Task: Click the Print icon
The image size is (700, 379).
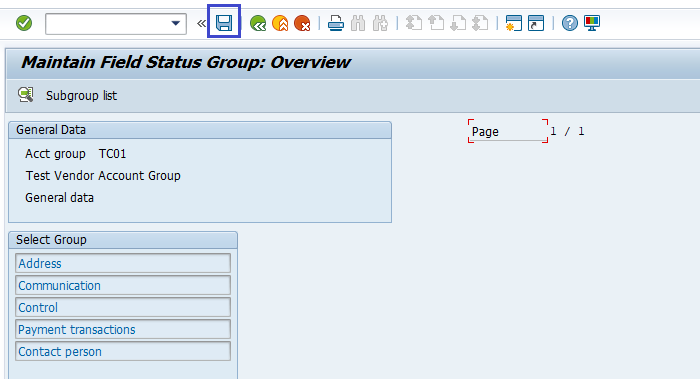Action: pos(336,23)
